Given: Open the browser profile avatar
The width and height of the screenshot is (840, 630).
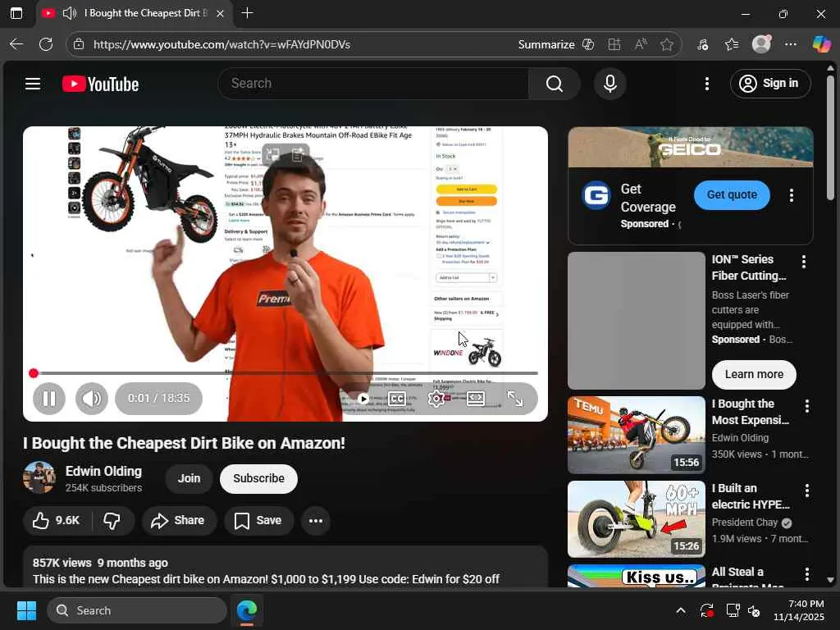Looking at the screenshot, I should click(x=761, y=44).
